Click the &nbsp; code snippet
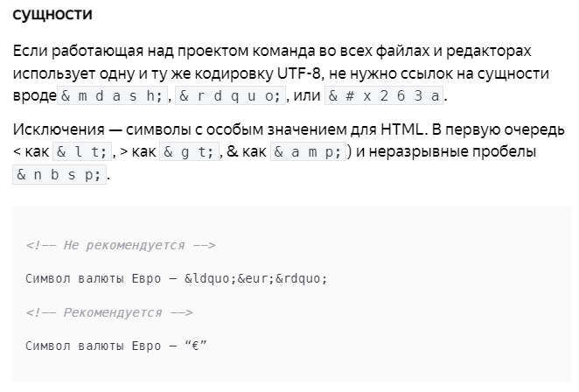Viewport: 579px width, 392px height. (x=59, y=175)
